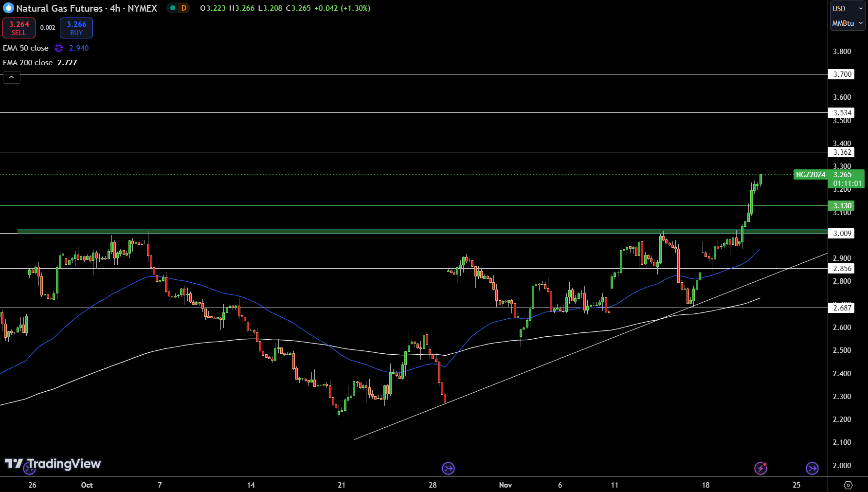Click the 3.534 price level label
The width and height of the screenshot is (868, 492).
[x=841, y=113]
